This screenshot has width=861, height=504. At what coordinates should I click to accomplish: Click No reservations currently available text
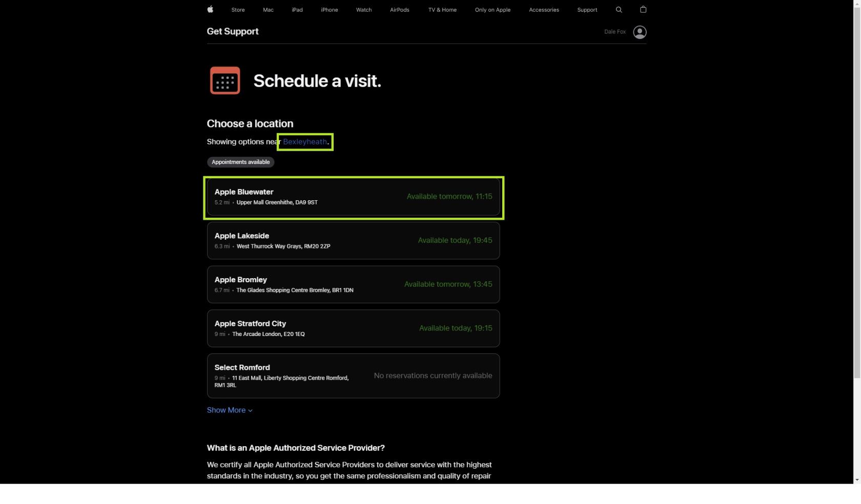coord(433,375)
